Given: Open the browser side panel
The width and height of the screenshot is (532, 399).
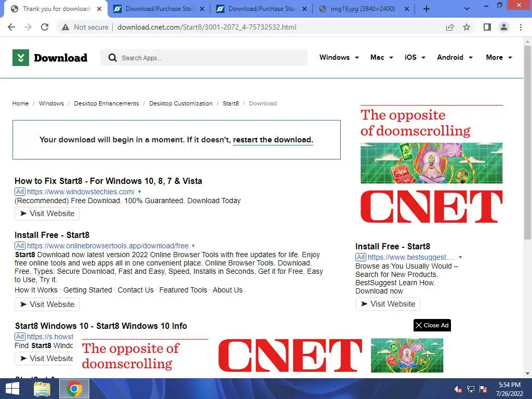Looking at the screenshot, I should pyautogui.click(x=487, y=27).
